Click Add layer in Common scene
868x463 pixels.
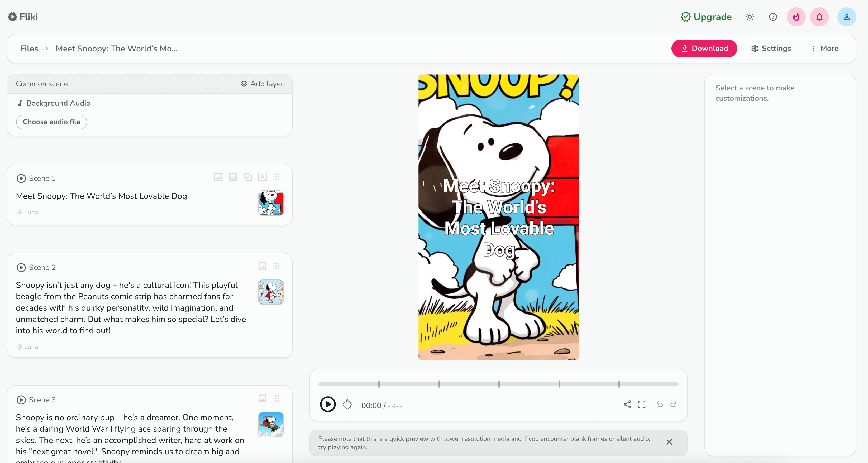click(262, 84)
